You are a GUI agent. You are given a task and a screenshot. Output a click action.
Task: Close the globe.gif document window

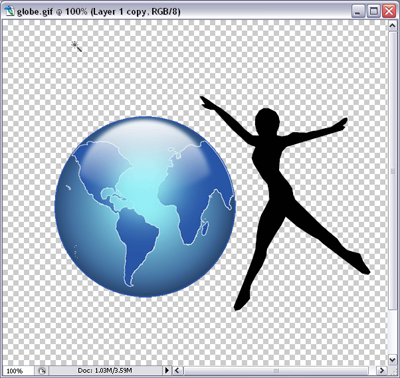click(x=389, y=12)
